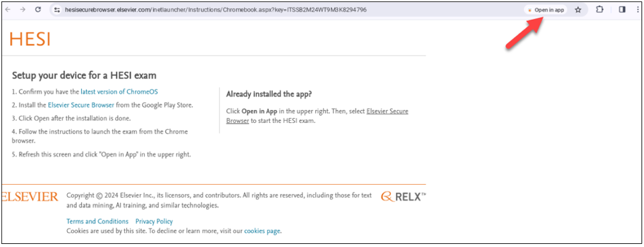This screenshot has height=247, width=644.
Task: Follow the Elsevier Secure Browser install link
Action: point(81,105)
